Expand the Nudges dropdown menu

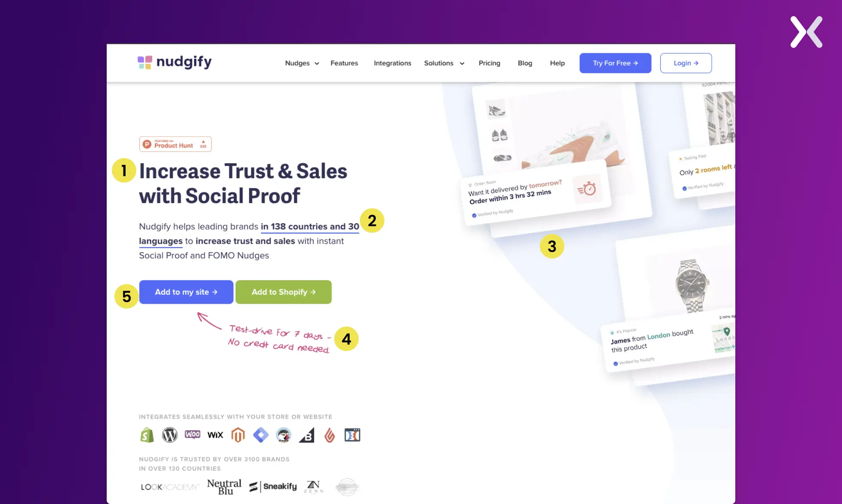[x=302, y=63]
